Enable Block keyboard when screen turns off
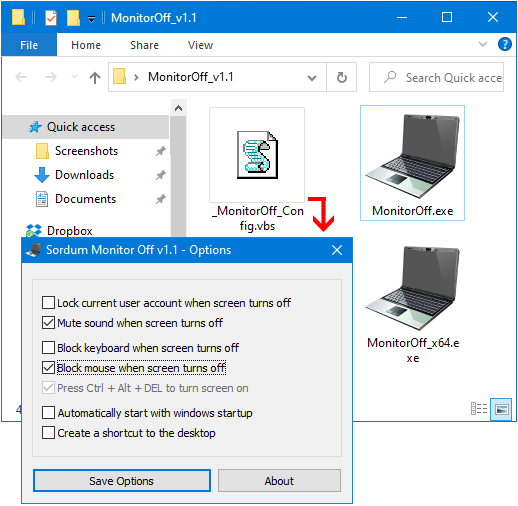 tap(49, 347)
